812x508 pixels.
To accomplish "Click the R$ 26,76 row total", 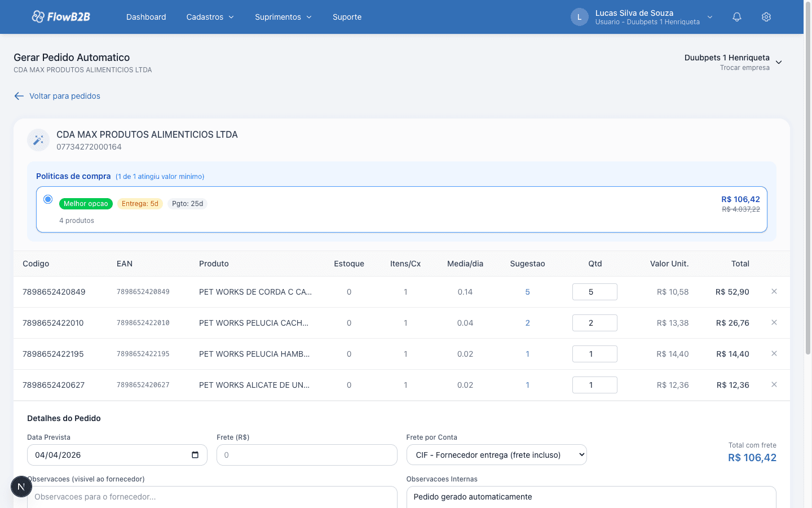I will point(732,323).
